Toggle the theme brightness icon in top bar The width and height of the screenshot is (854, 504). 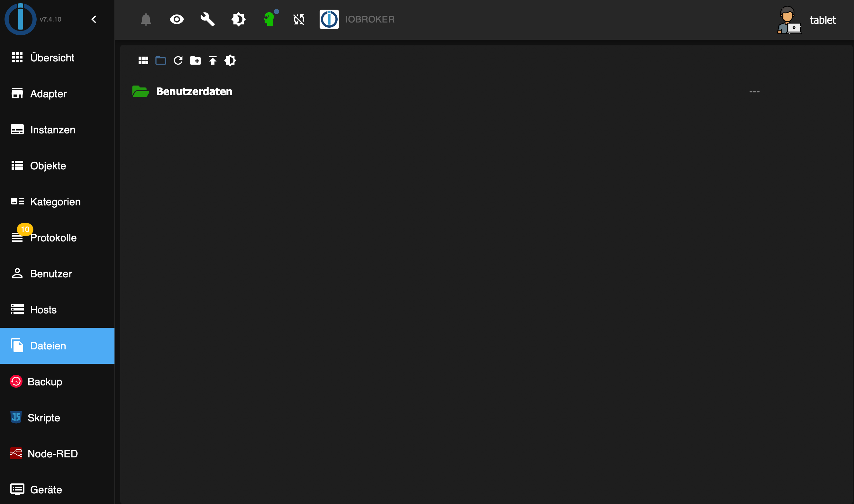pyautogui.click(x=238, y=19)
